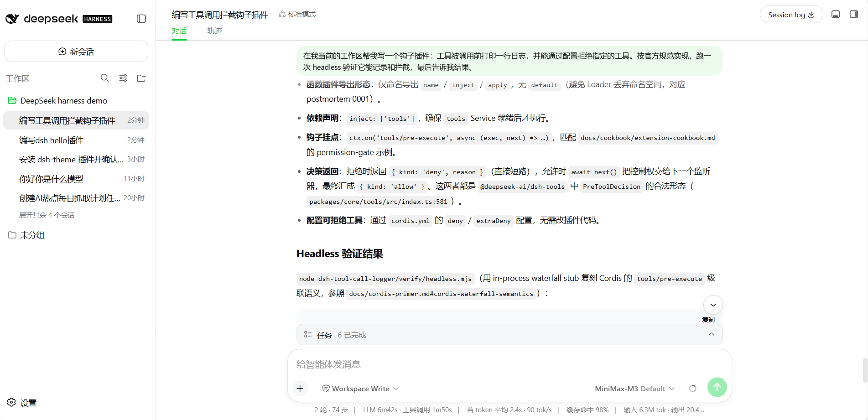Start a 新会话 conversation
This screenshot has width=868, height=420.
76,52
